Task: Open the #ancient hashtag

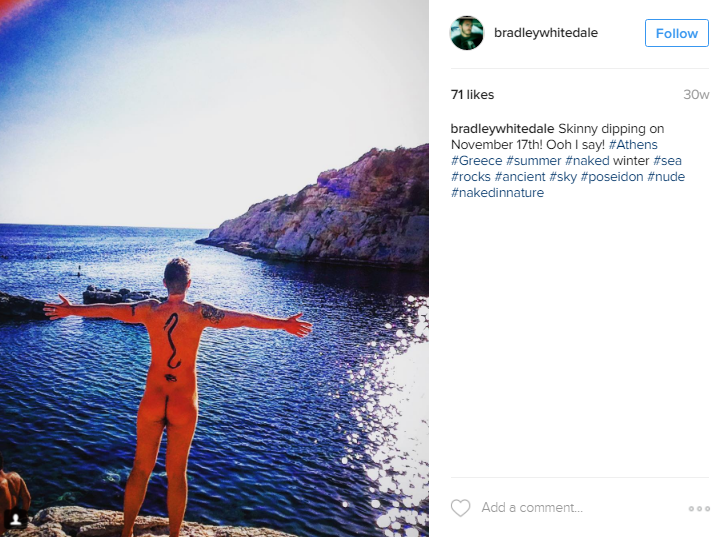Action: coord(520,177)
